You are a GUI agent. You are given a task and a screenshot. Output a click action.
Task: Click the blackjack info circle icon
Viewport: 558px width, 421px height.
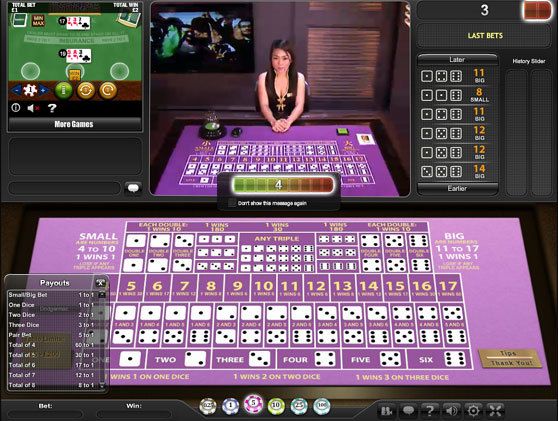(16, 107)
